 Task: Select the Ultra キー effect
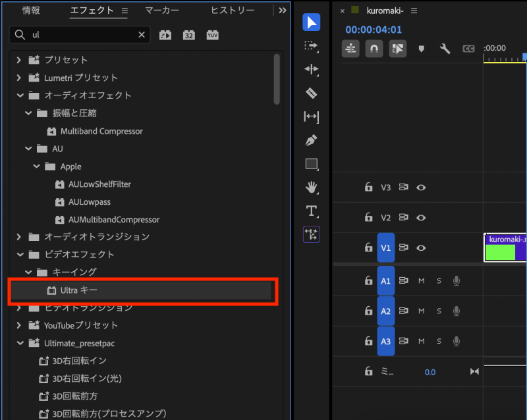[79, 290]
